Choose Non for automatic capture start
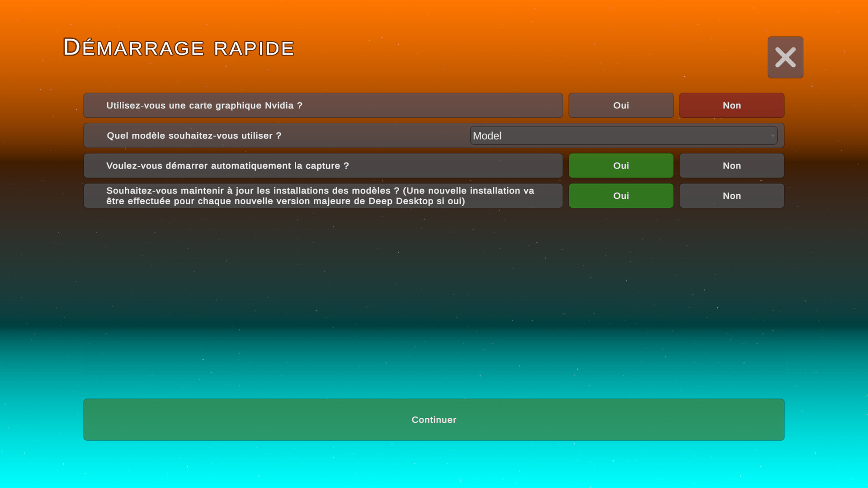 pyautogui.click(x=731, y=165)
